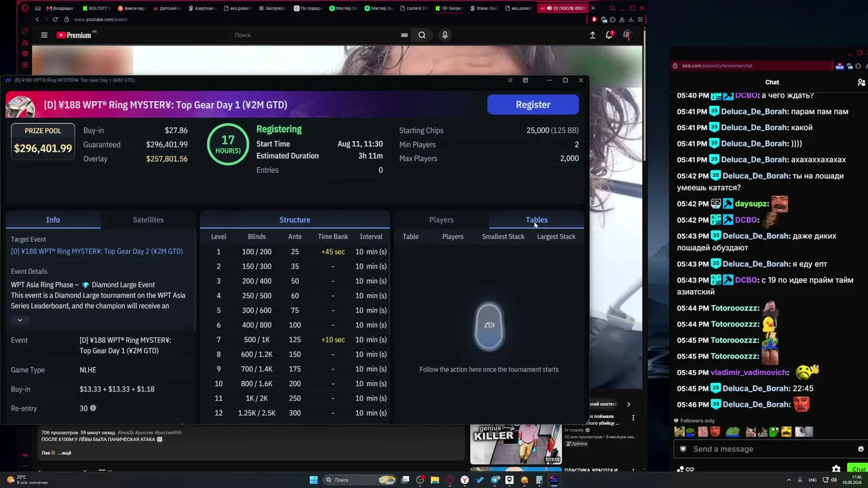Open vladimir_vadimovich's chat profile

pyautogui.click(x=749, y=372)
